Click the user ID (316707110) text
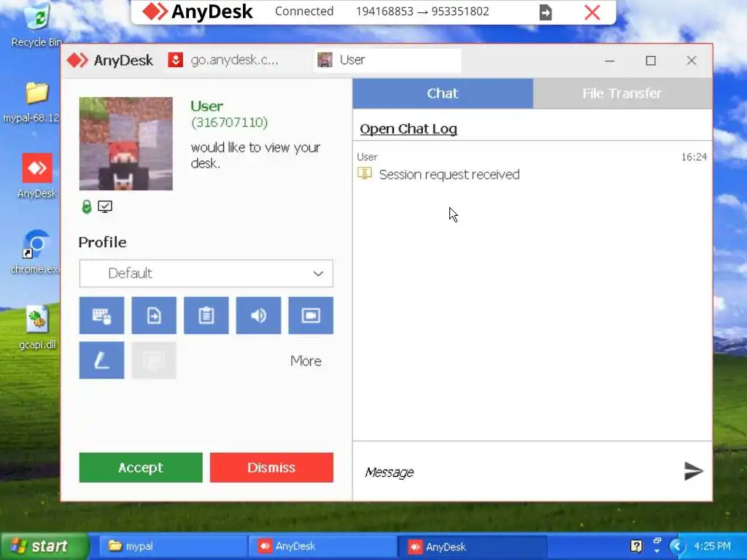 tap(229, 122)
